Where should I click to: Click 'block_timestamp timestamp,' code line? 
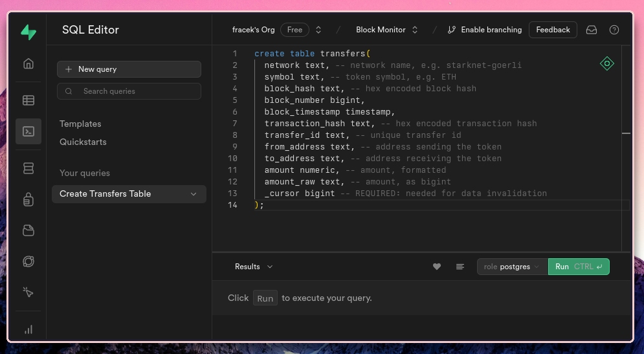329,112
